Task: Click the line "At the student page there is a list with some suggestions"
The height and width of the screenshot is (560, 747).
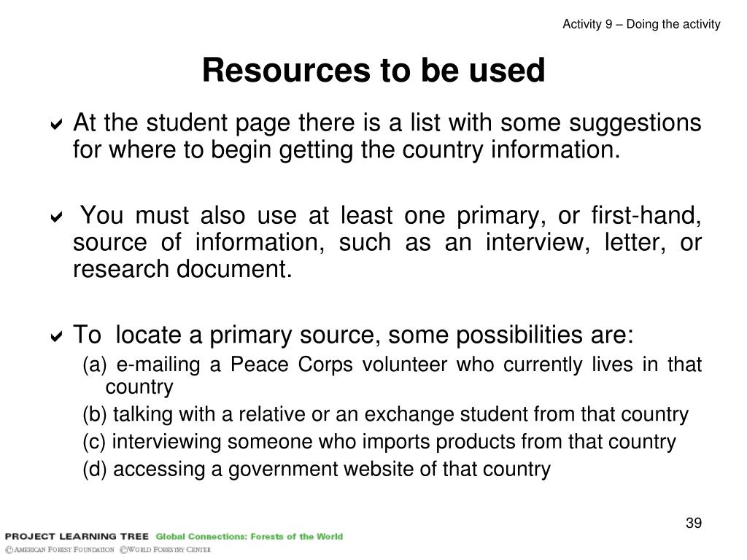Action: click(x=387, y=122)
